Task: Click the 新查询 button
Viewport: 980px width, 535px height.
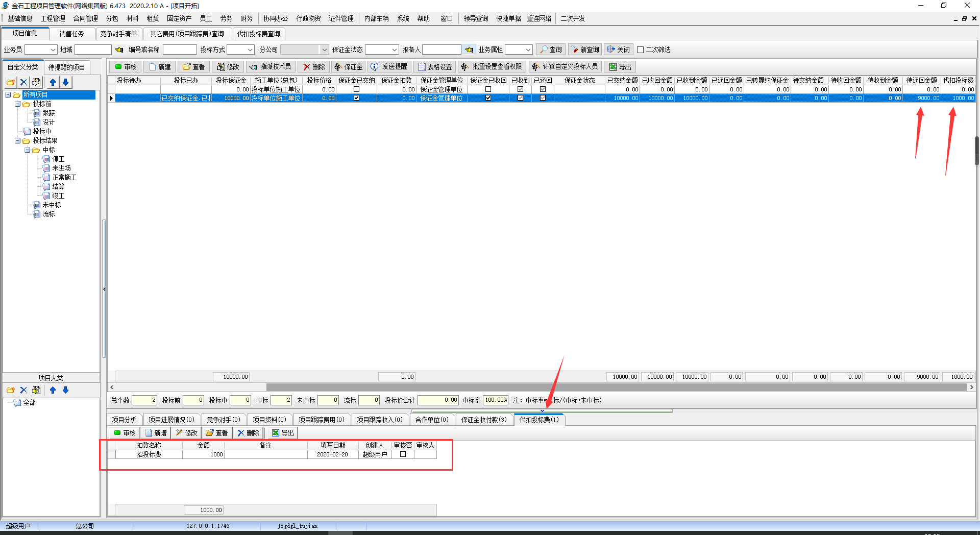Action: tap(585, 50)
